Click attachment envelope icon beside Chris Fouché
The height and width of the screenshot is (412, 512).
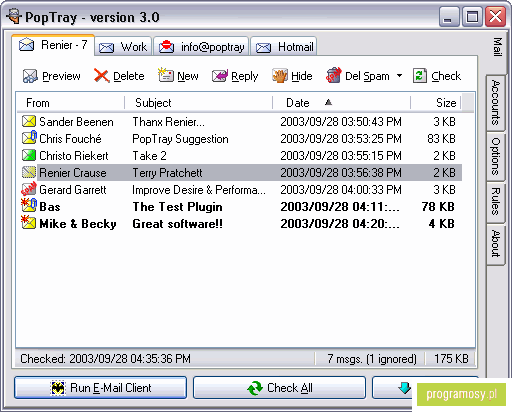click(29, 138)
